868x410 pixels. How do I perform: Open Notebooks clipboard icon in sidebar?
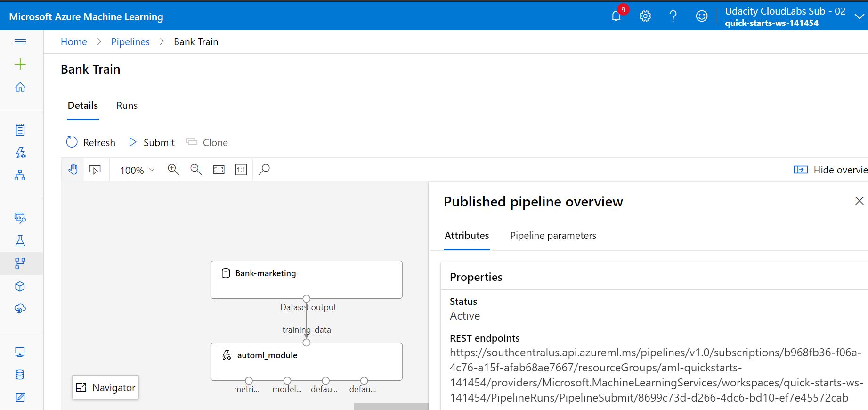pyautogui.click(x=20, y=130)
